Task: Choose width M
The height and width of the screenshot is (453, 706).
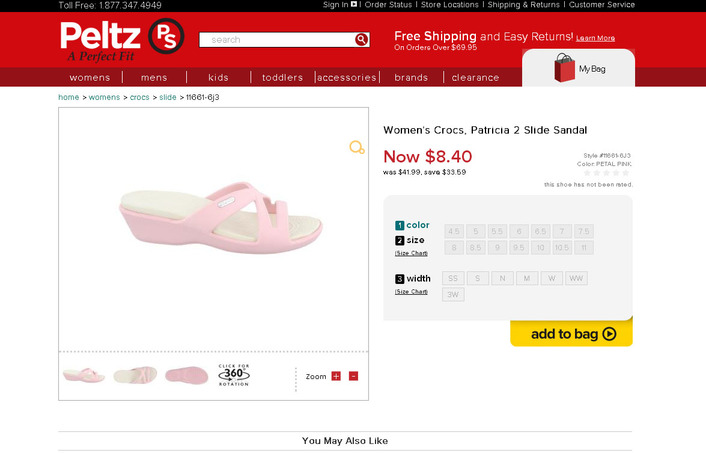Action: tap(527, 278)
